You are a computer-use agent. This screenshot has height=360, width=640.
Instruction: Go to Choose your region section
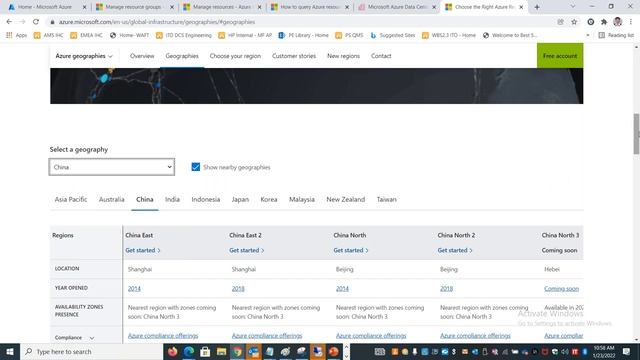point(235,56)
